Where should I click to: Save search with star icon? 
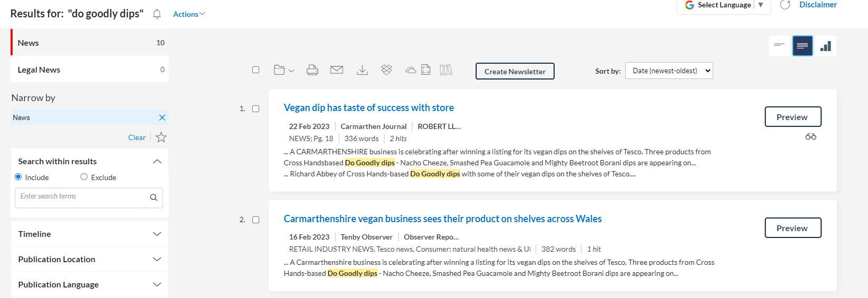(161, 137)
